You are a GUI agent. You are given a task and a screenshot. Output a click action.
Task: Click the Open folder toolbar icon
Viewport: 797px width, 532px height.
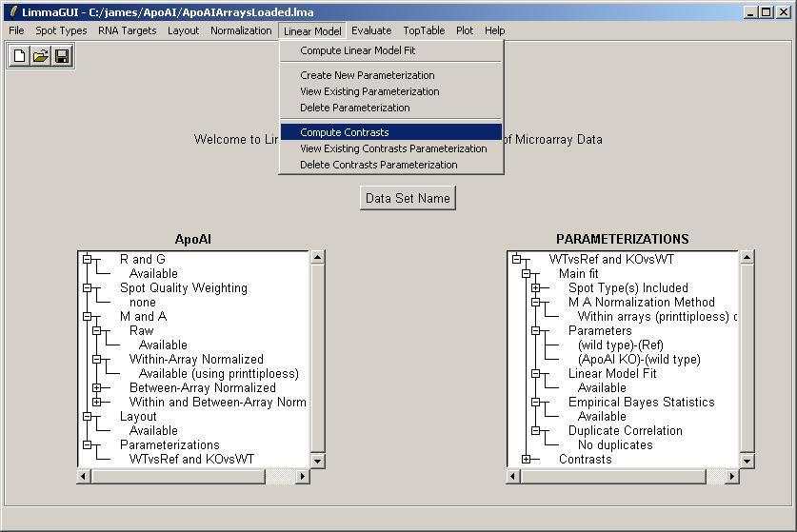tap(41, 56)
